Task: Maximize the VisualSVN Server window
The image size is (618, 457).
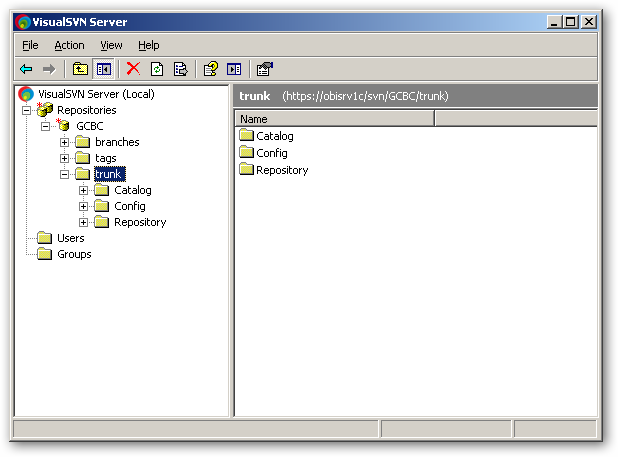Action: (570, 22)
